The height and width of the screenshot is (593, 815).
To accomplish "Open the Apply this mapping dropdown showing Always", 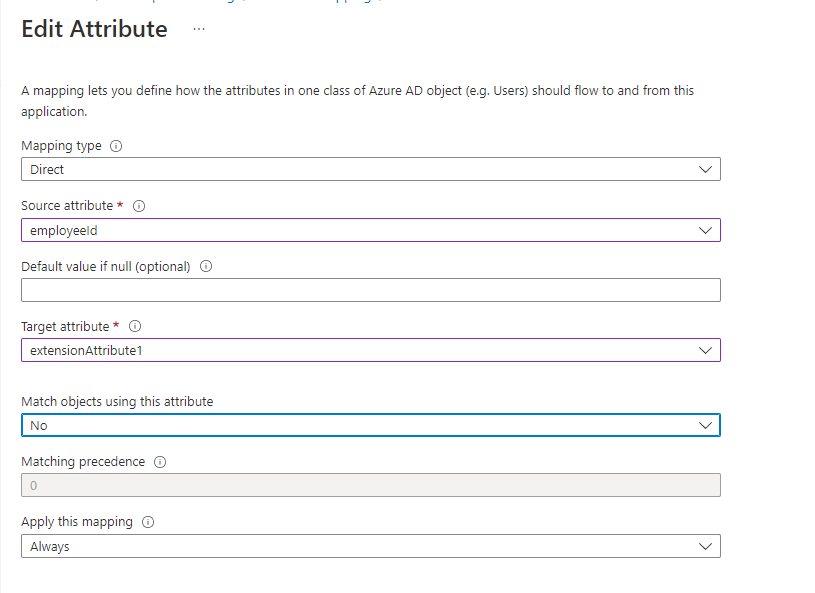I will coord(370,547).
